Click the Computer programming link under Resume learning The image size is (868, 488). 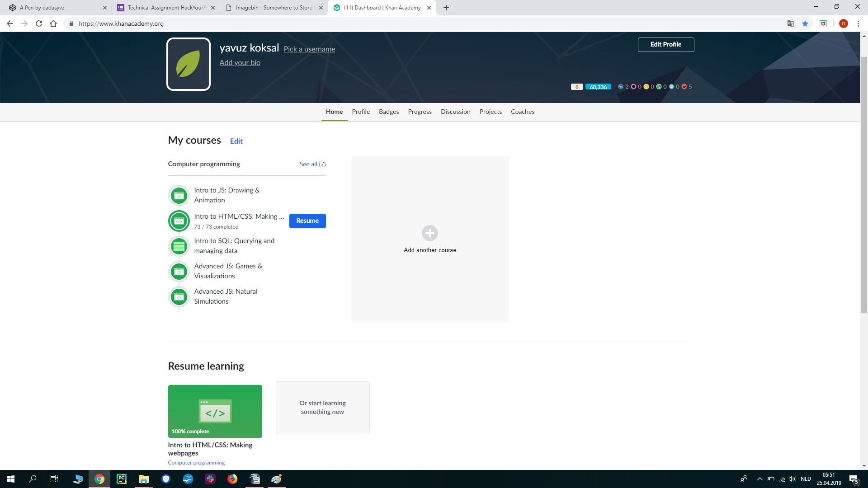[x=196, y=463]
